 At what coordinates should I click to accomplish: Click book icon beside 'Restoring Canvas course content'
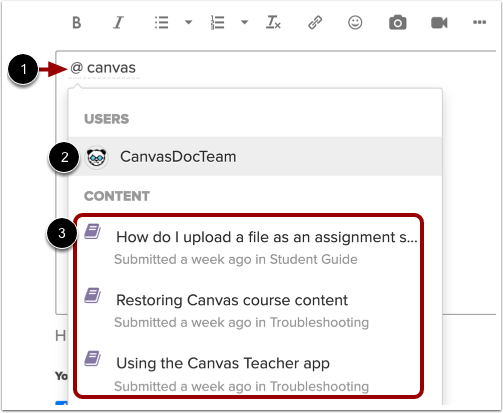(x=92, y=295)
